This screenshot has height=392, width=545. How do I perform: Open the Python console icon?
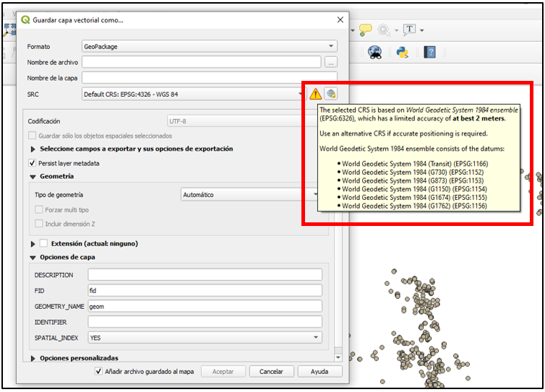pyautogui.click(x=402, y=53)
